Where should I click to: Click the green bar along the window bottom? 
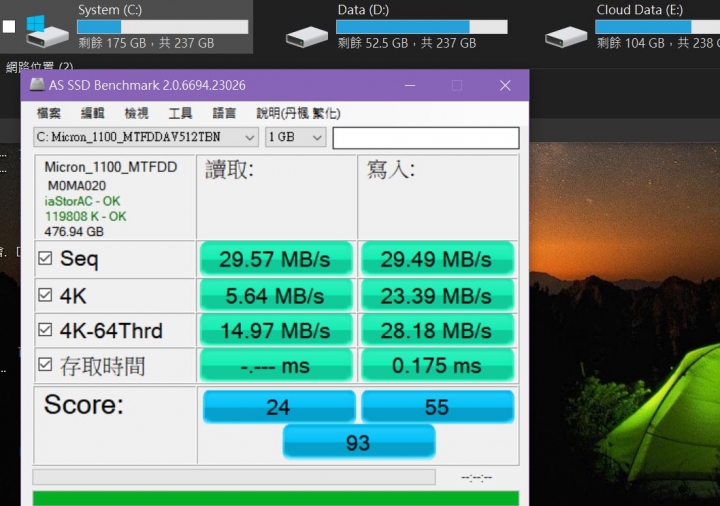pos(276,499)
